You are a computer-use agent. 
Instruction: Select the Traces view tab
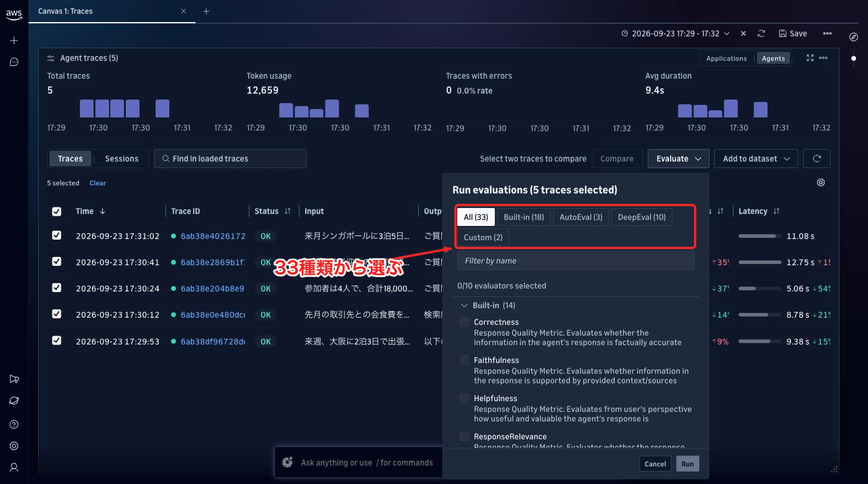(70, 159)
